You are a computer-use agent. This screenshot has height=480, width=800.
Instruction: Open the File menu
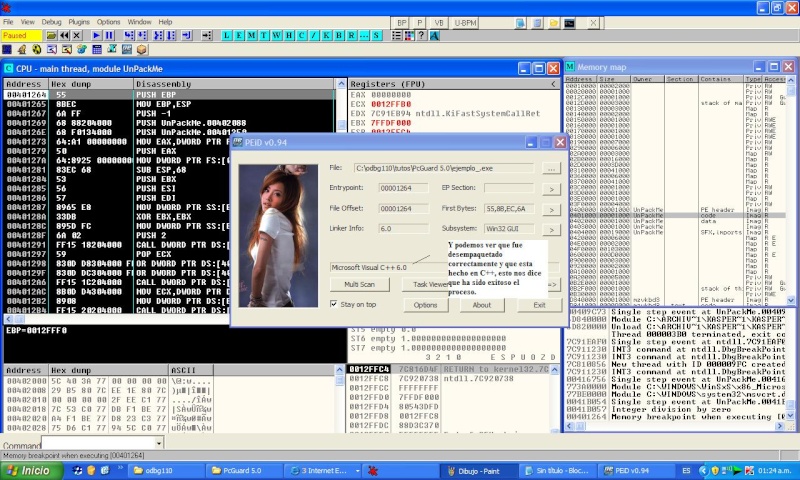coord(8,22)
